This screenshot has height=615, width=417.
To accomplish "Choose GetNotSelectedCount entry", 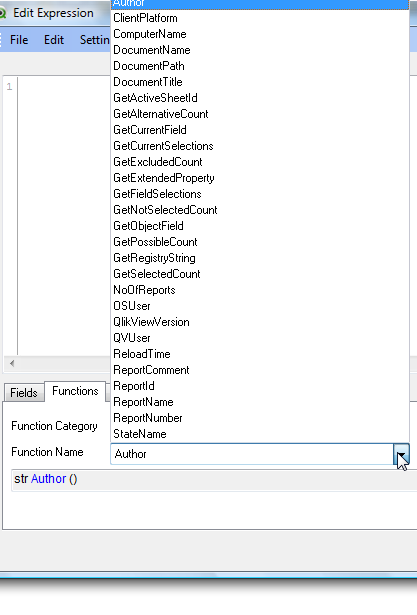I will tap(260, 210).
